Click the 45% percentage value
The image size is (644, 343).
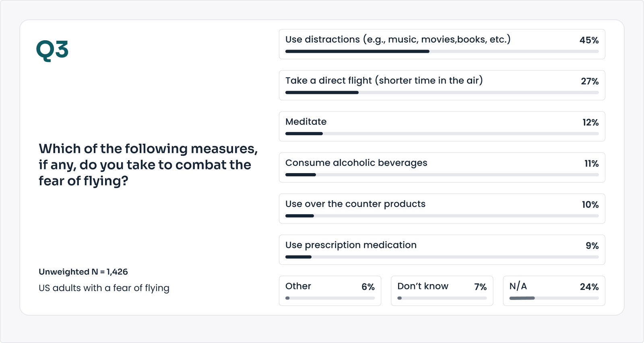point(589,40)
